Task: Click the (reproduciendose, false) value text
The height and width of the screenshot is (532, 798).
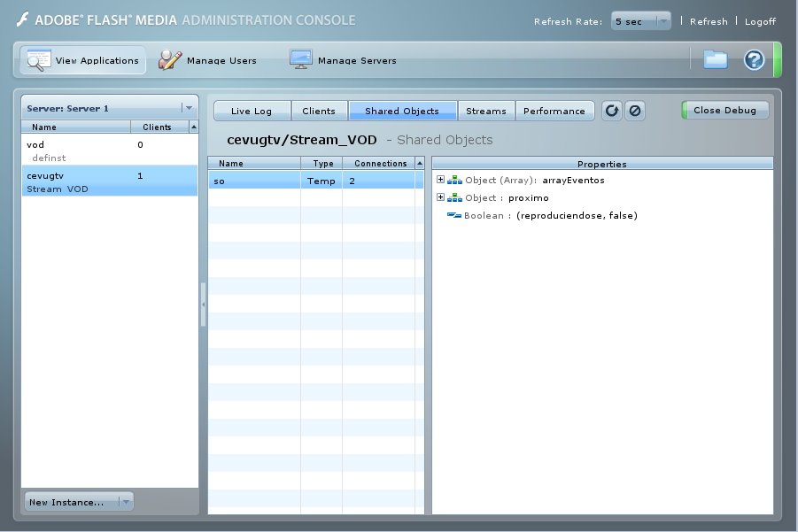Action: click(577, 215)
